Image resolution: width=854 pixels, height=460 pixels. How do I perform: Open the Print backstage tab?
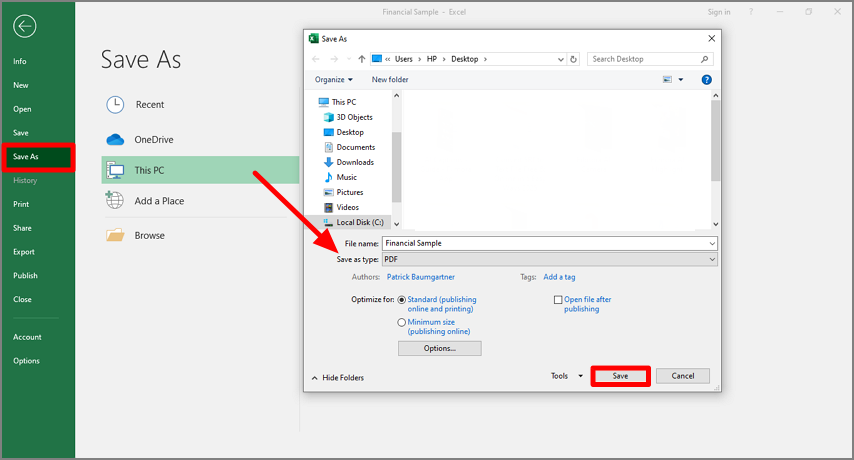21,204
